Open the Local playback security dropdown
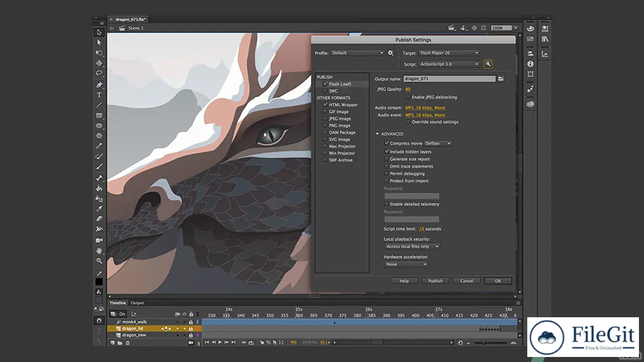Viewport: 644px width, 362px height. click(x=413, y=246)
